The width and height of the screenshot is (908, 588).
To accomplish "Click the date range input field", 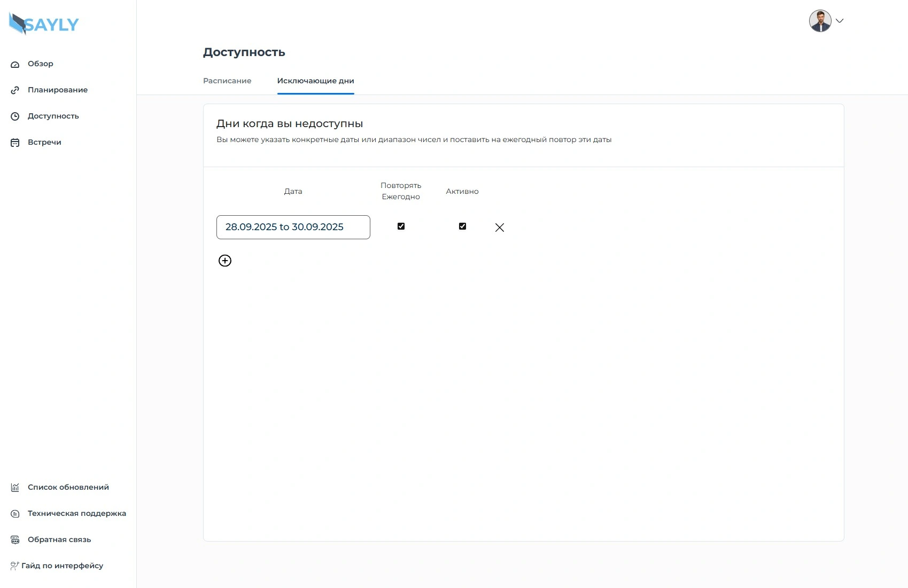I will click(x=293, y=227).
